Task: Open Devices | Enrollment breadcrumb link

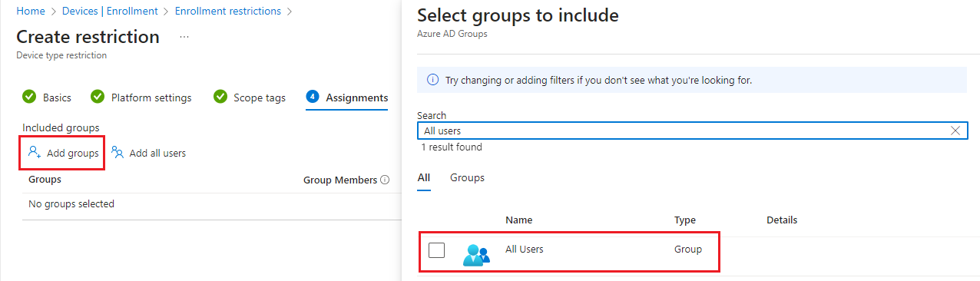Action: (x=110, y=11)
